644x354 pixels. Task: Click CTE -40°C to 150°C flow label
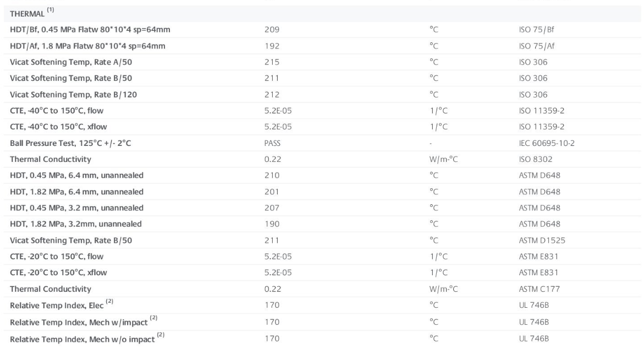[x=57, y=111]
